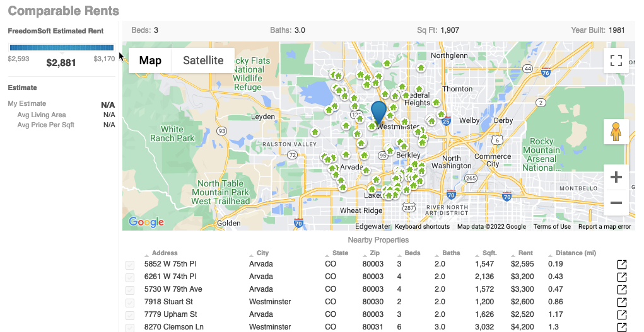Zoom out on the map

(616, 203)
